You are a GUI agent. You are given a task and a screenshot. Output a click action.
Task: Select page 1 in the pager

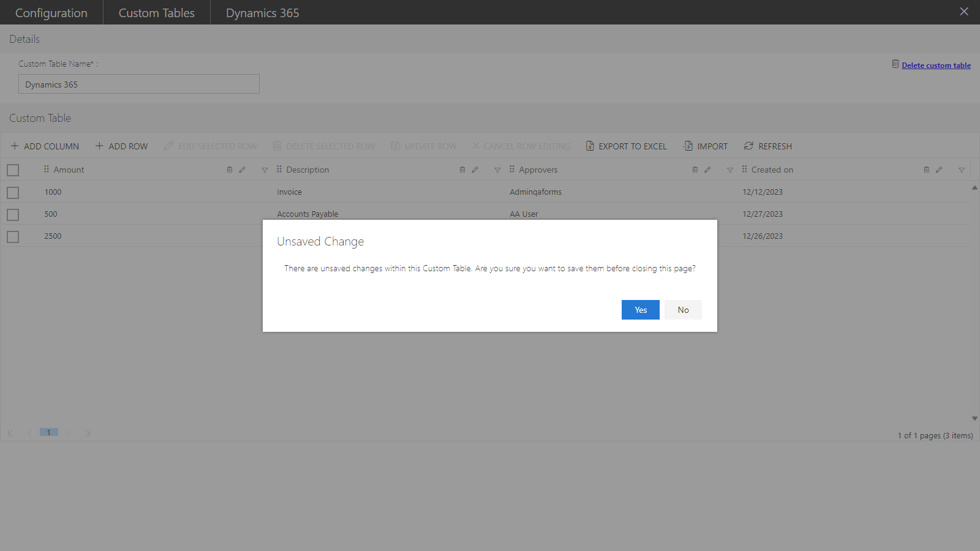pos(49,432)
